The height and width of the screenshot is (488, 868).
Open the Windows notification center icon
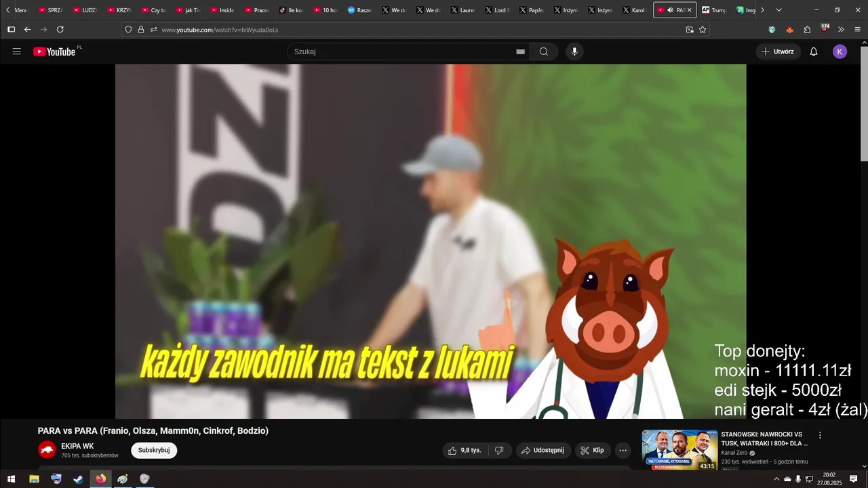[854, 479]
